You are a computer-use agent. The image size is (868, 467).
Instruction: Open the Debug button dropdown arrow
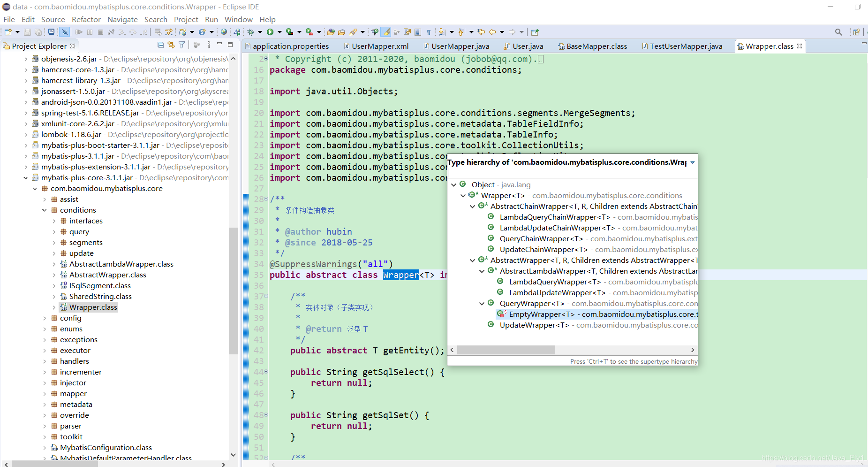(x=260, y=32)
